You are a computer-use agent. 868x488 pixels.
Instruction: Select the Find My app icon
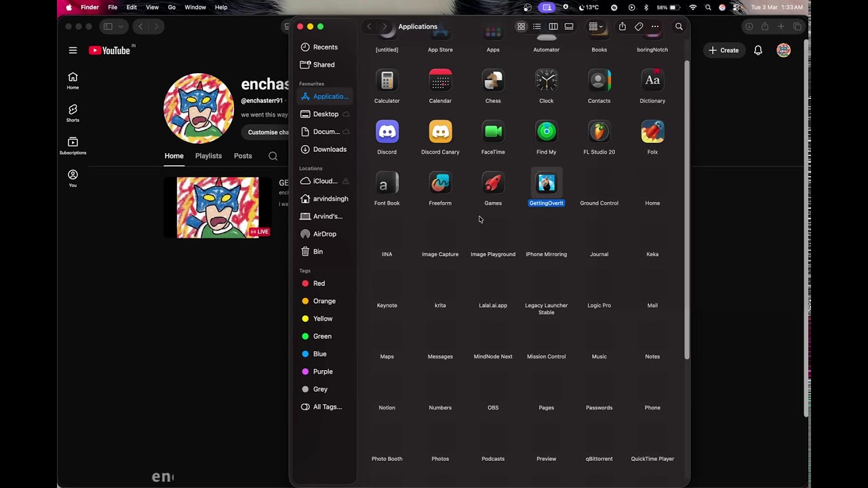546,131
